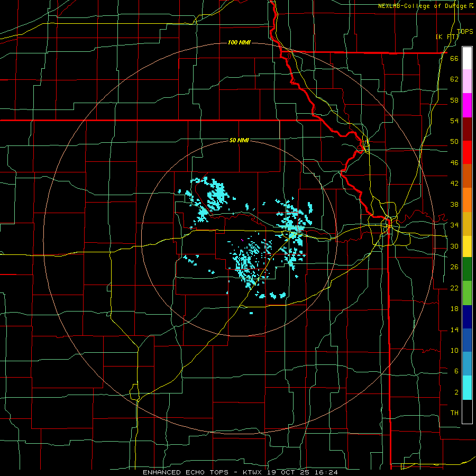Click the '14' legend value

pos(454,329)
